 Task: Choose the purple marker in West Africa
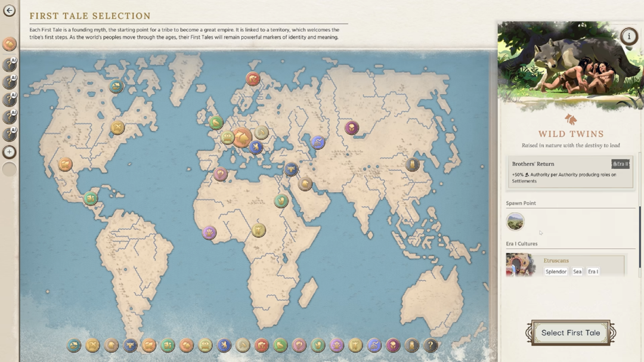[209, 233]
